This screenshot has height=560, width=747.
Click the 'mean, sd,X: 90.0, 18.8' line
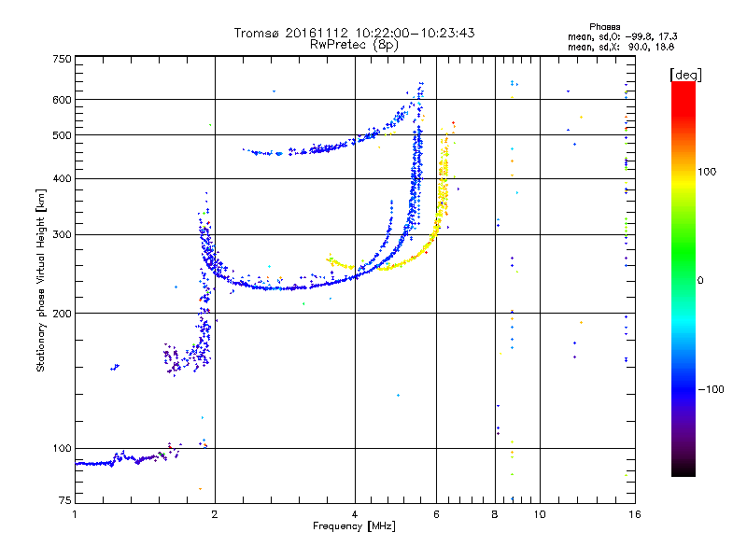621,47
